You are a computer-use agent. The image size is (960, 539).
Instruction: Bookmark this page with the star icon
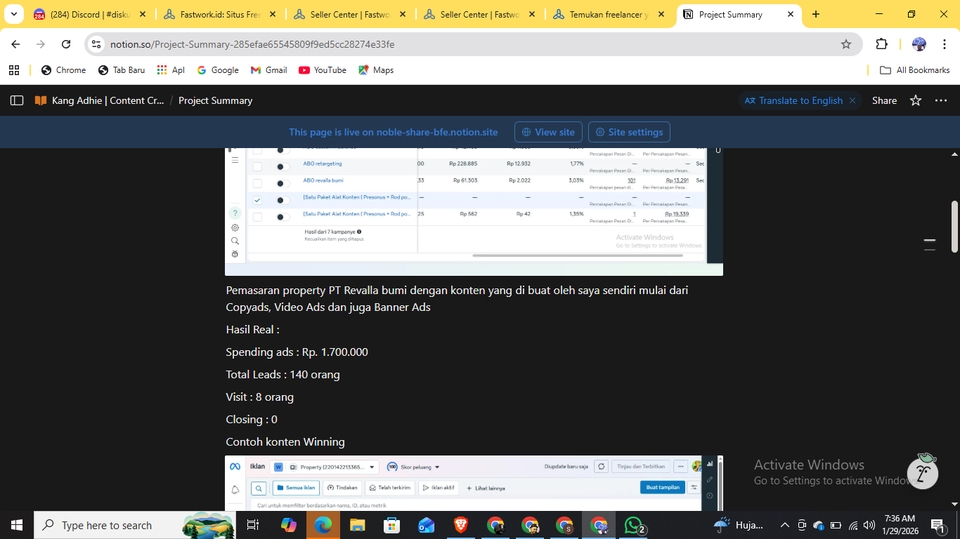point(846,44)
